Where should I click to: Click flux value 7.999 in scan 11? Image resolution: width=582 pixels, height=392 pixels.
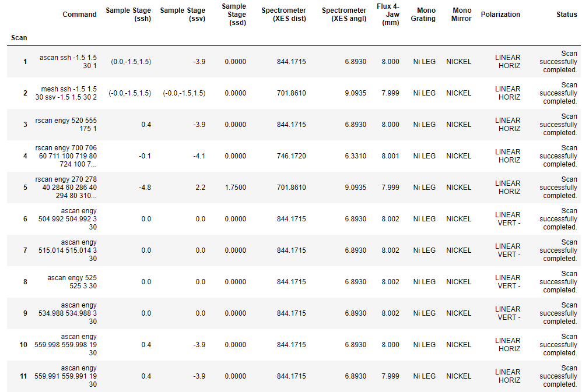tap(391, 376)
